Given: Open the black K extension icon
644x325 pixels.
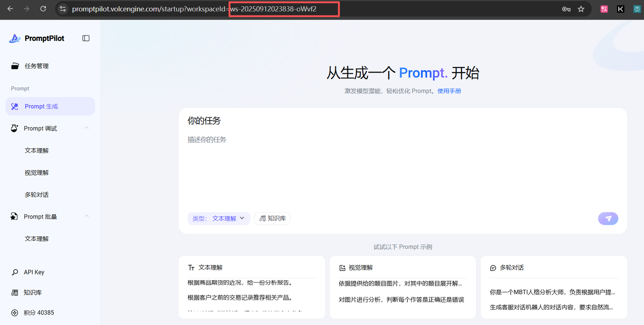Looking at the screenshot, I should 620,9.
